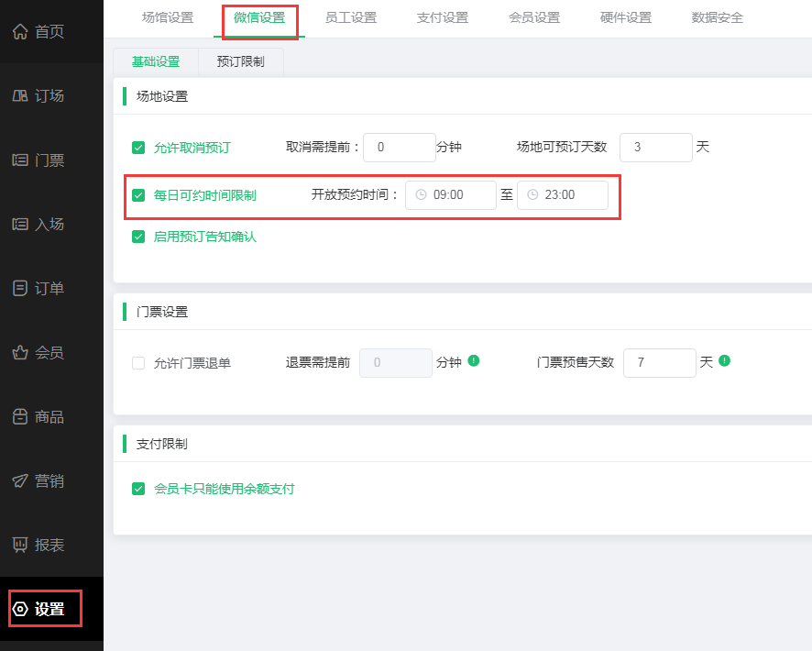Disable the 会员卡只能使用余额支付 option

[x=137, y=489]
